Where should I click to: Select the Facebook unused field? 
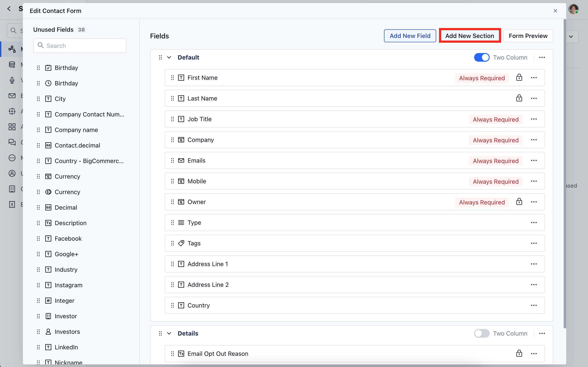68,239
